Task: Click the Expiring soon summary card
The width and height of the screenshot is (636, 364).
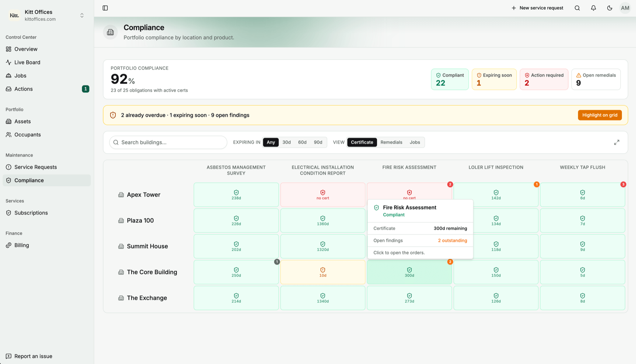Action: [x=494, y=79]
